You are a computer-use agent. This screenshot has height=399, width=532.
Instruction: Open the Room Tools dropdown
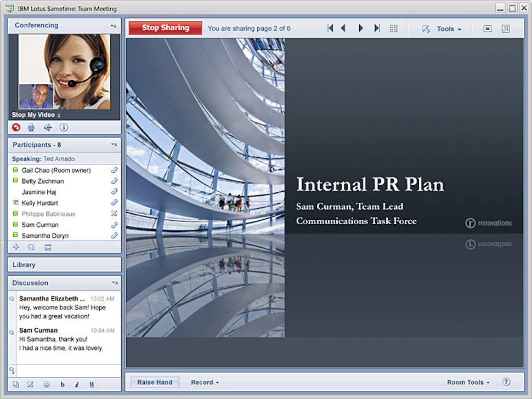pyautogui.click(x=468, y=383)
